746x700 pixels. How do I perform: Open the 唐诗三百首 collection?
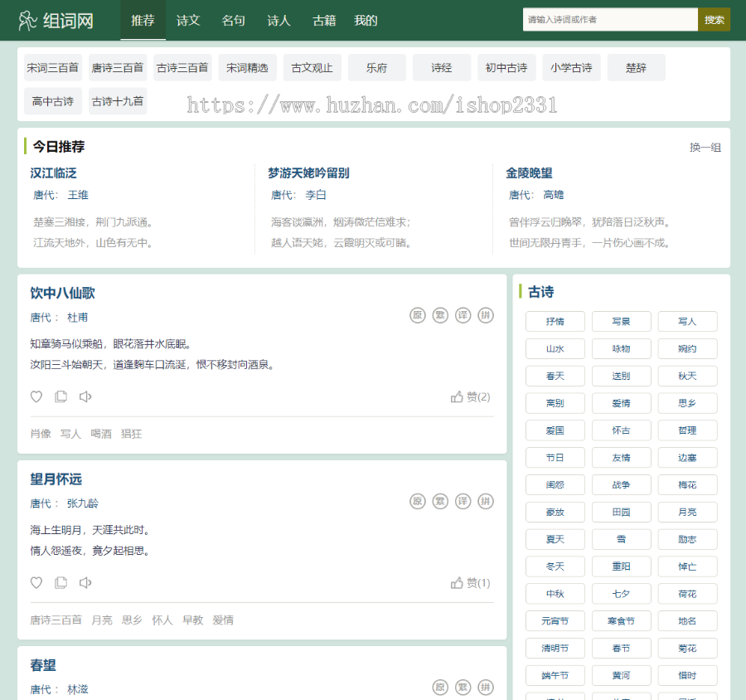tap(118, 68)
